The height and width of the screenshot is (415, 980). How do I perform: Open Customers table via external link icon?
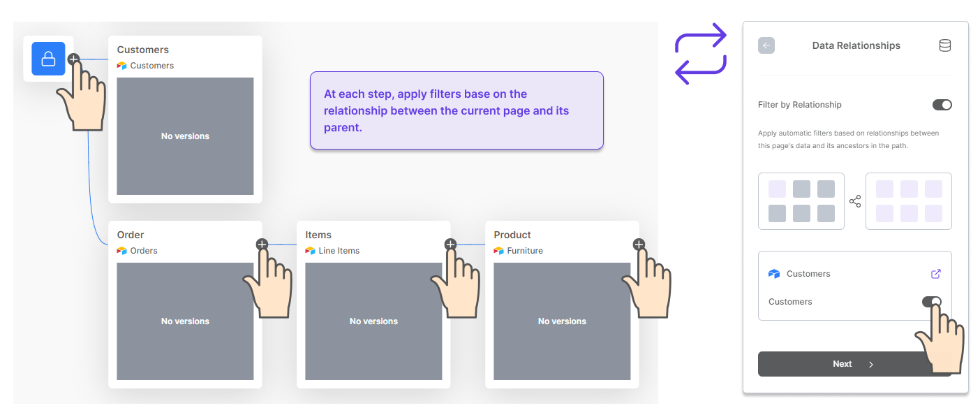coord(937,274)
